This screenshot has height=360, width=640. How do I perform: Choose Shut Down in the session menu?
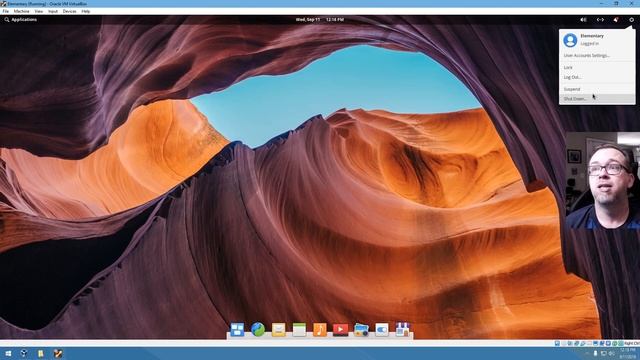click(597, 99)
